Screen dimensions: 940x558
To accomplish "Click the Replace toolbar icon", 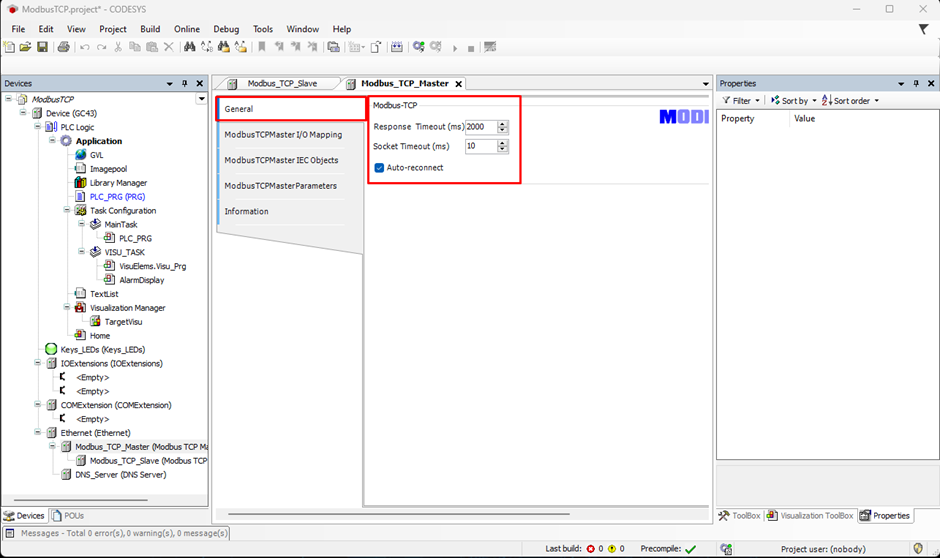I will pos(207,47).
